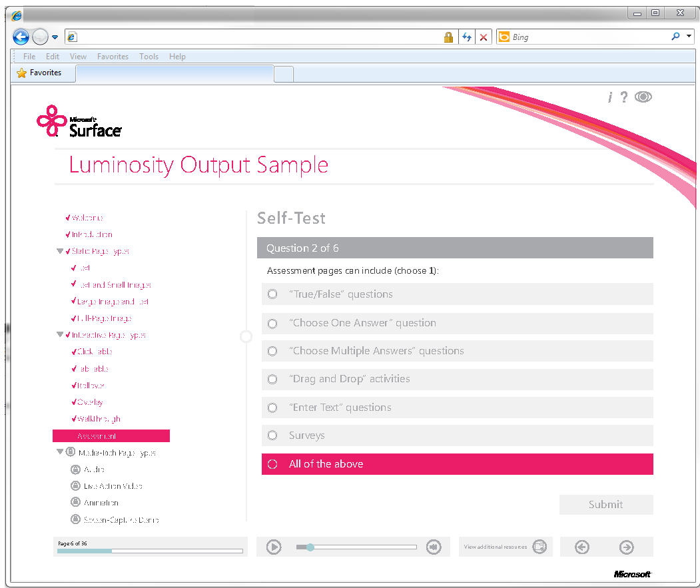Viewport: 700px width, 588px height.
Task: Open the Rollover page in sidebar
Action: pyautogui.click(x=91, y=386)
